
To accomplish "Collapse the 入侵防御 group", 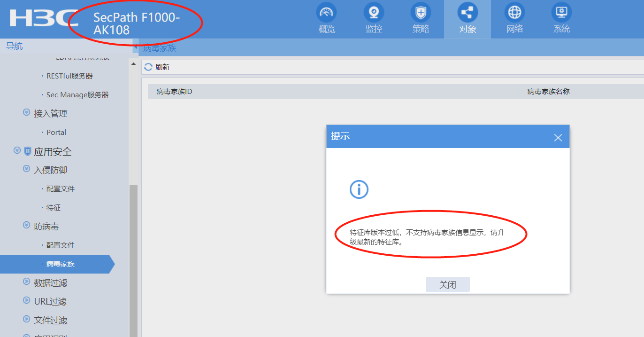I will point(26,169).
